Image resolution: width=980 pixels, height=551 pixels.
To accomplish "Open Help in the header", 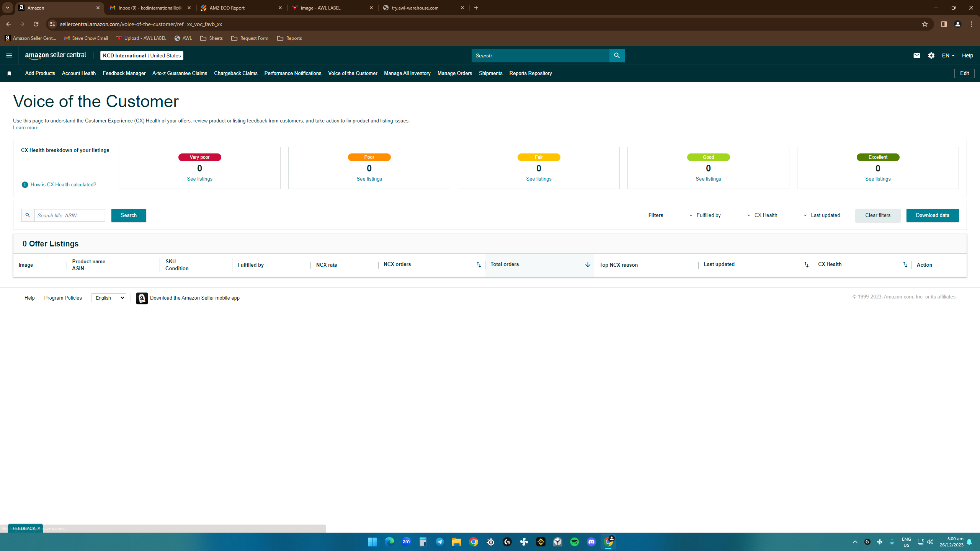I will (967, 55).
